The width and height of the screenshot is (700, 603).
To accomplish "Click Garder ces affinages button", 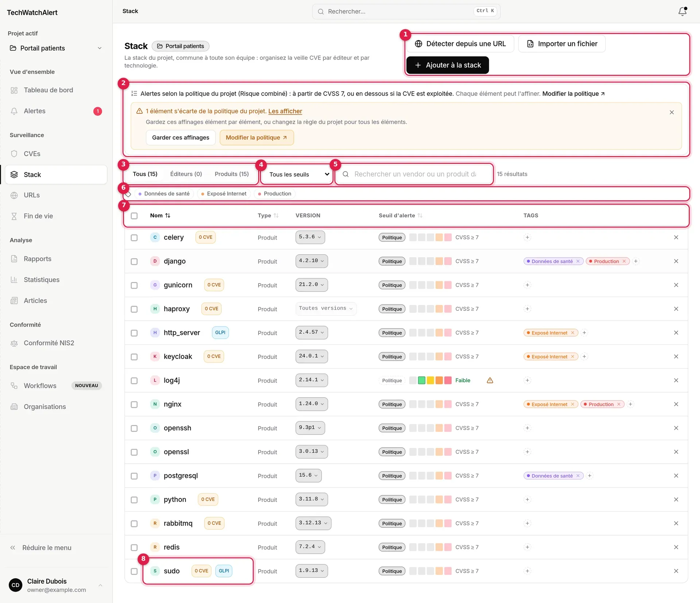I will click(180, 138).
